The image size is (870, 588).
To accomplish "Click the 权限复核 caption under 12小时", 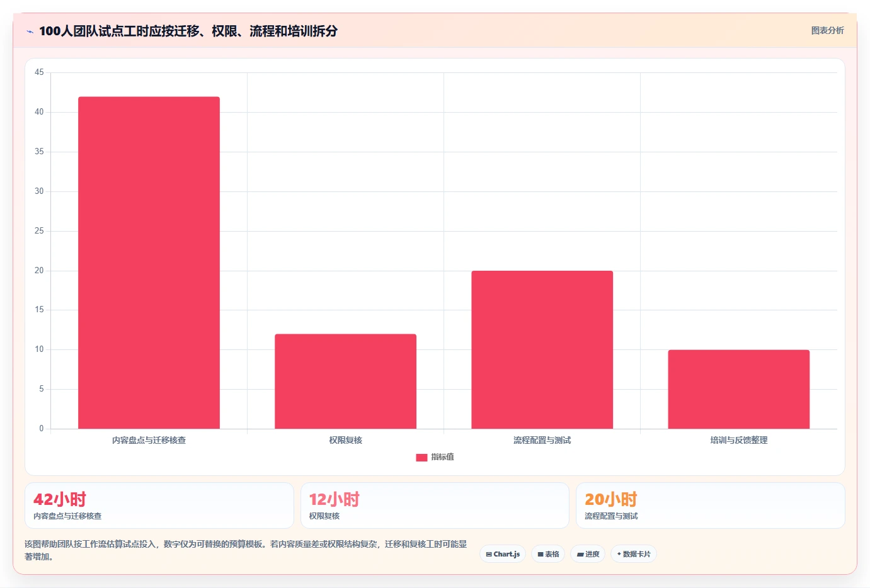I will (324, 516).
